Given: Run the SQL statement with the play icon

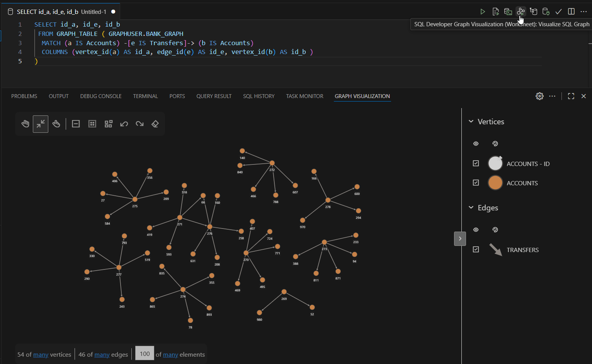Looking at the screenshot, I should point(483,12).
